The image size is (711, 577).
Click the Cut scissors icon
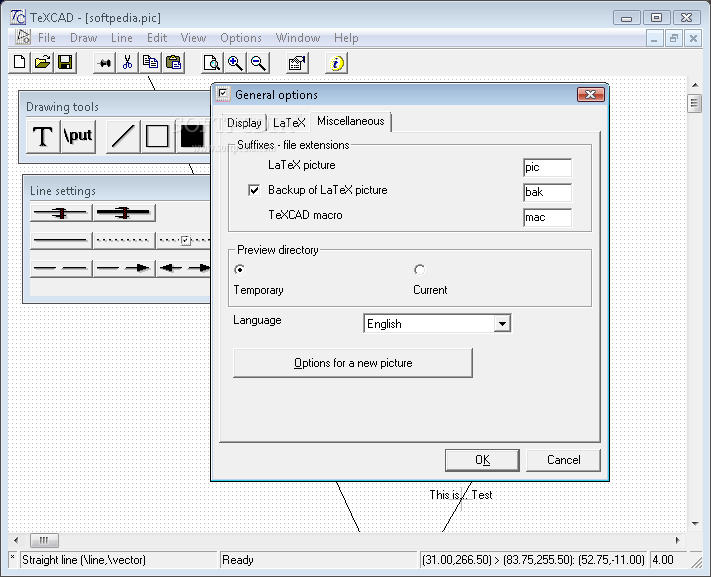[x=127, y=63]
